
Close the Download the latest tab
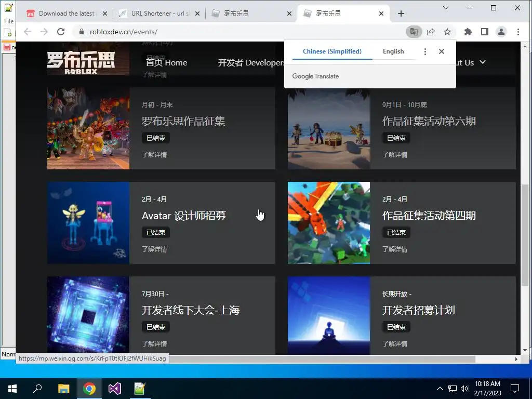click(x=105, y=14)
